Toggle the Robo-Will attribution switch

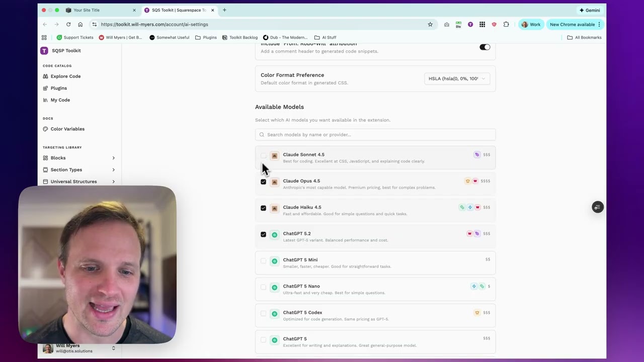tap(485, 47)
